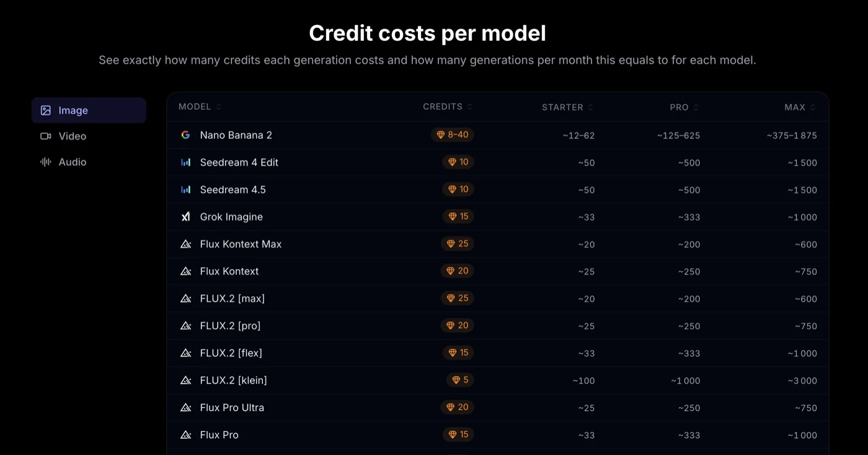This screenshot has height=455, width=868.
Task: Click the Seedream 4 Edit model icon
Action: [x=185, y=162]
